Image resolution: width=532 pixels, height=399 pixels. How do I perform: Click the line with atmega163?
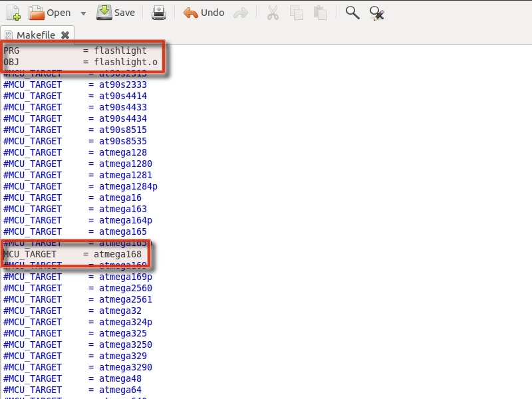(75, 209)
